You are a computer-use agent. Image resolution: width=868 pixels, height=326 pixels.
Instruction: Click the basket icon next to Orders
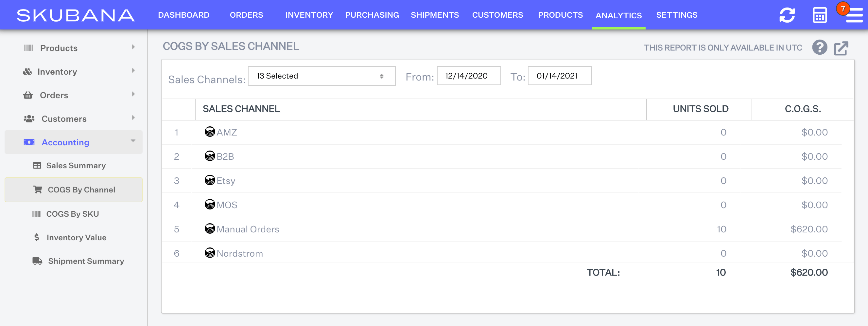click(x=28, y=95)
